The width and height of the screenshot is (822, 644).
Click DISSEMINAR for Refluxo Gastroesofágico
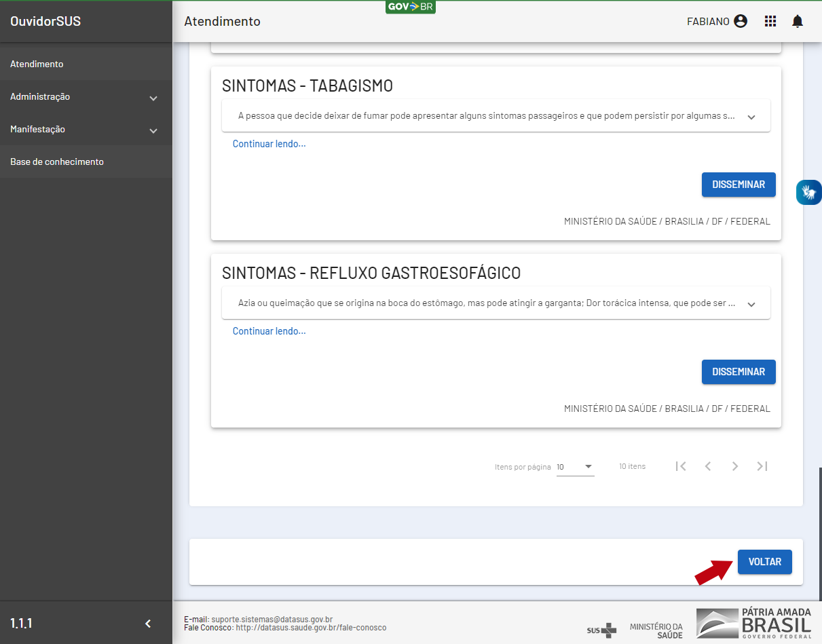point(738,372)
